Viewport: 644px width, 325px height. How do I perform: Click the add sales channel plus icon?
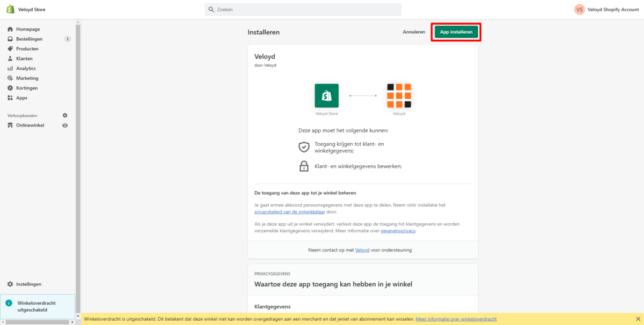coord(65,115)
